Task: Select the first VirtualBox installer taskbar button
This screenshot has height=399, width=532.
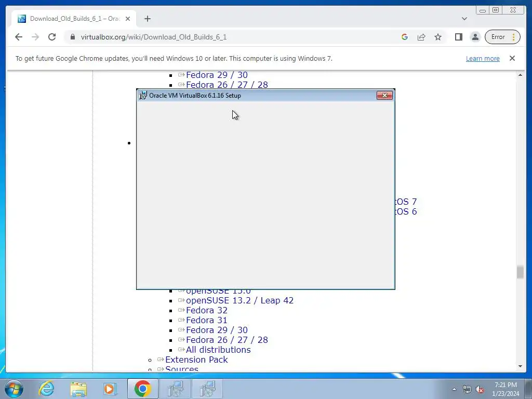Action: click(176, 389)
